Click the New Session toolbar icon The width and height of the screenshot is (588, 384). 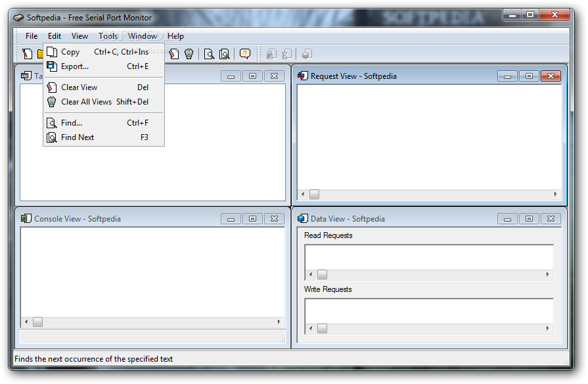pyautogui.click(x=28, y=54)
